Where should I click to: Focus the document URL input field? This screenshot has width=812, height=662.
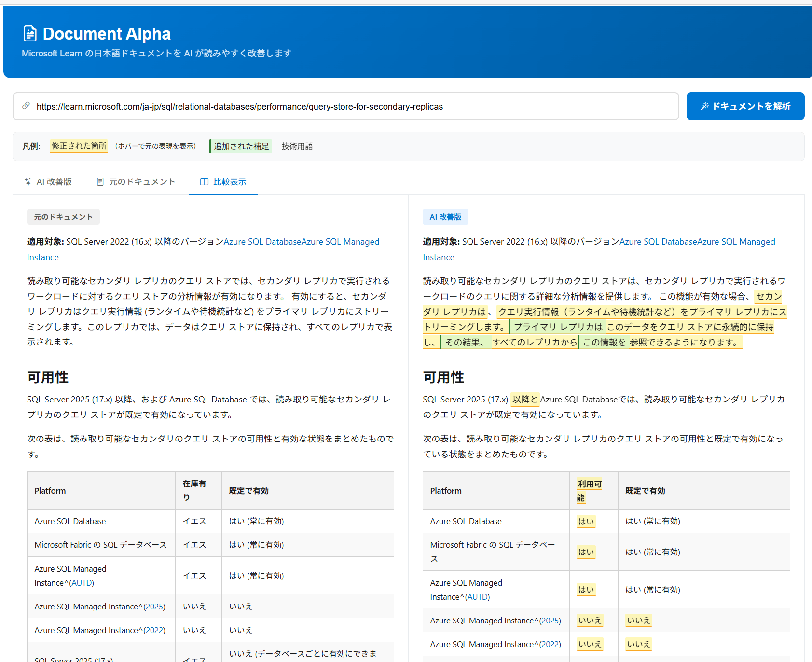pos(345,106)
